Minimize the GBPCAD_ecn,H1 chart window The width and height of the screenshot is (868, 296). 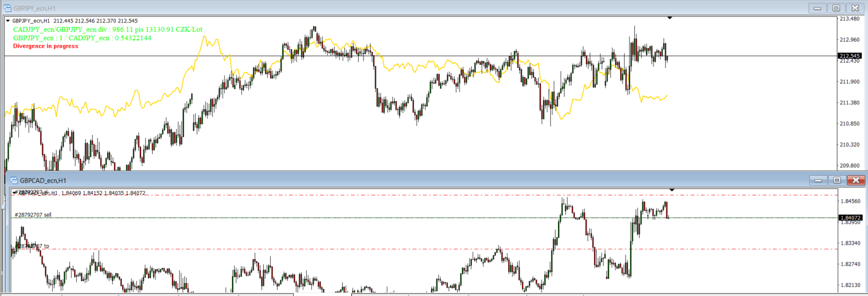pyautogui.click(x=818, y=180)
